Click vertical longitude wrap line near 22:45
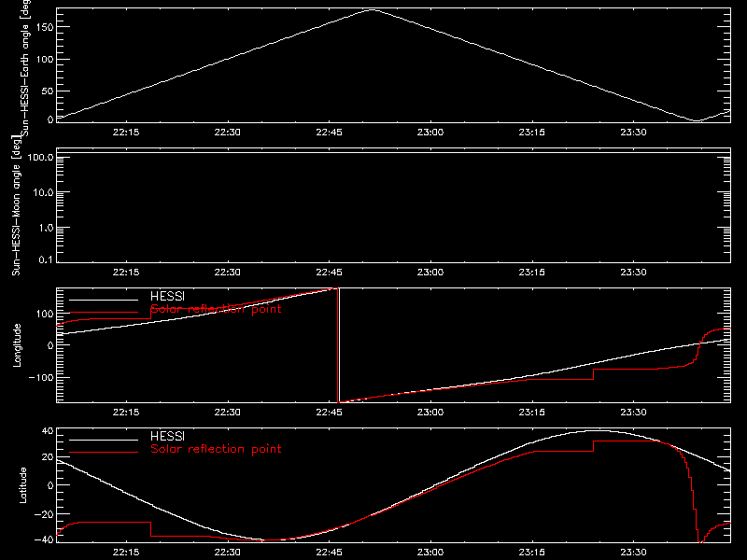The height and width of the screenshot is (560, 747). [338, 345]
